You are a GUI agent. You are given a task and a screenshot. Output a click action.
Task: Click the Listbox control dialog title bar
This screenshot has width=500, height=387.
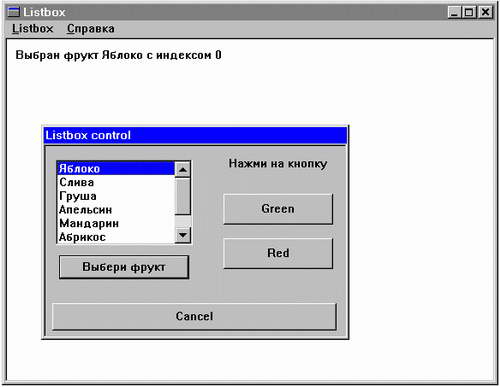[x=195, y=135]
